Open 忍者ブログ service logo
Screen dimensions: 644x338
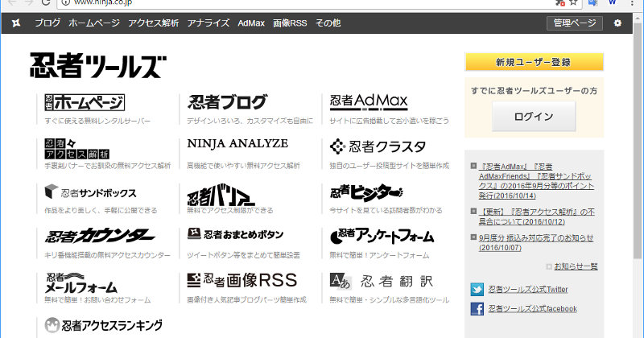[227, 102]
